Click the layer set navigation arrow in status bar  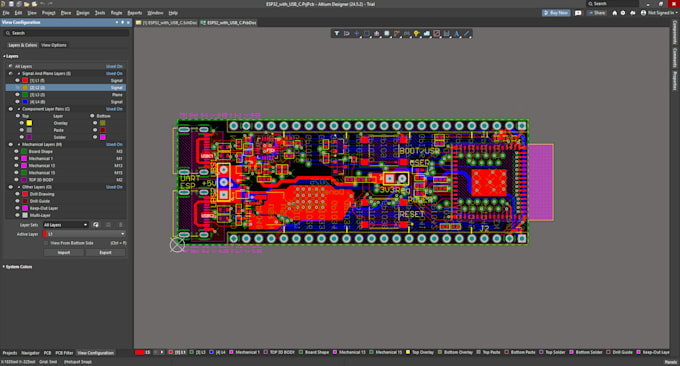tap(162, 352)
